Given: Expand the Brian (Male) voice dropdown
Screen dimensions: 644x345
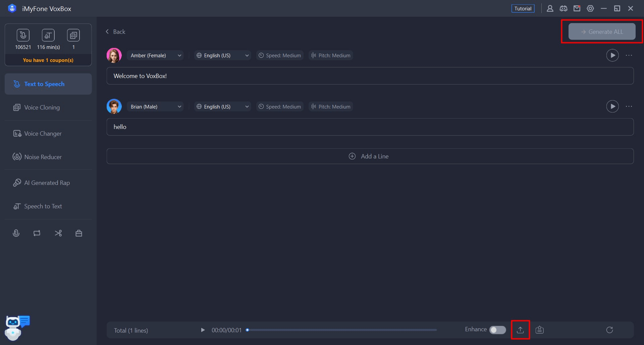Looking at the screenshot, I should (x=155, y=107).
